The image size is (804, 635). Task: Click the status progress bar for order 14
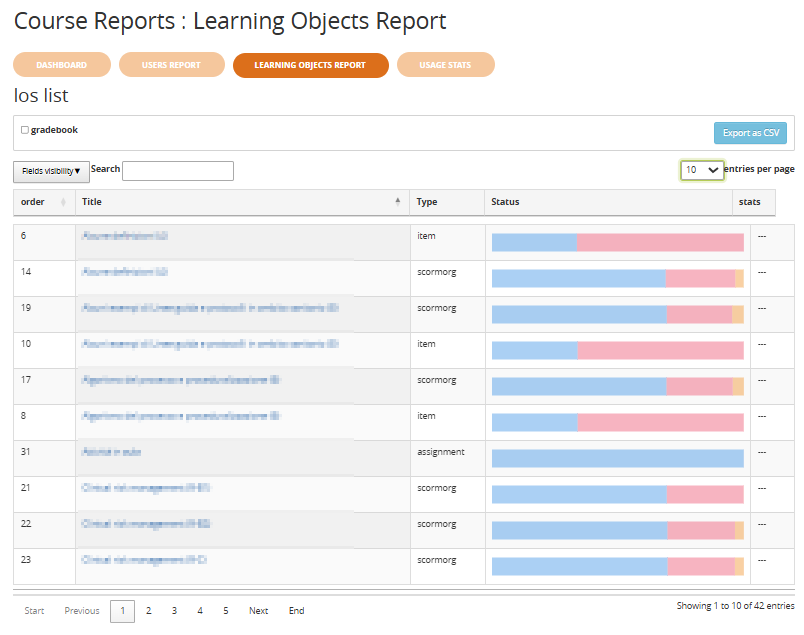pos(617,279)
